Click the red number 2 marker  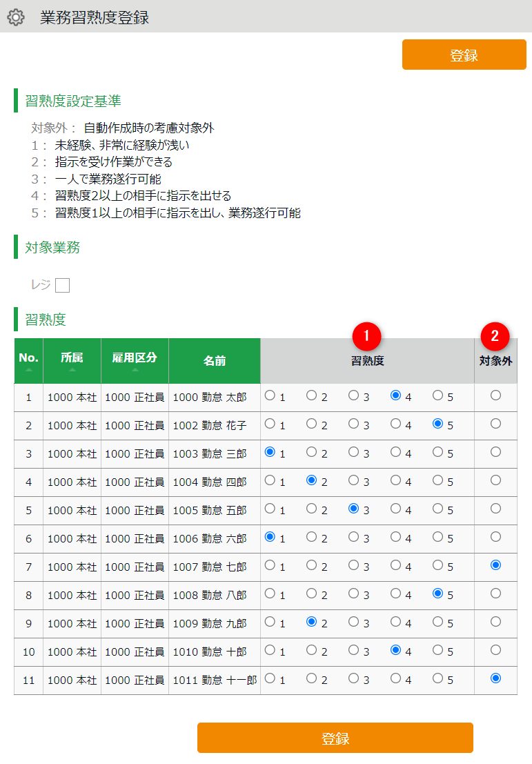(x=495, y=336)
